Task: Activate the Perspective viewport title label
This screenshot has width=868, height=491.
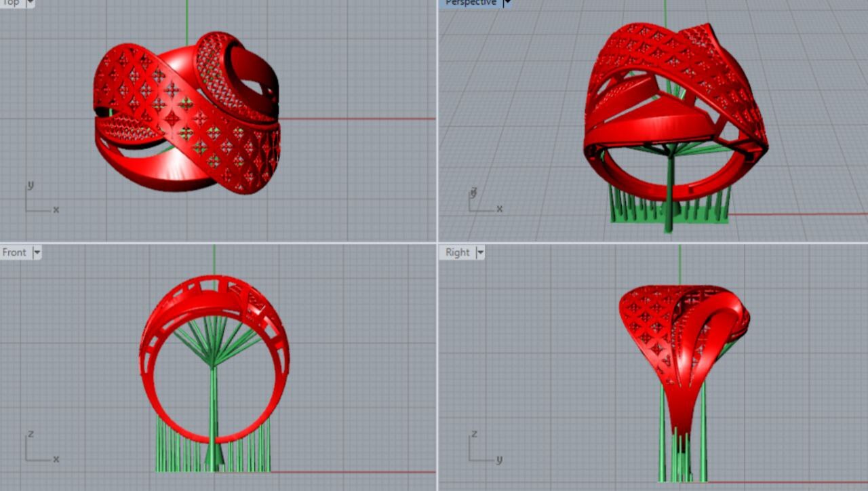Action: tap(471, 3)
